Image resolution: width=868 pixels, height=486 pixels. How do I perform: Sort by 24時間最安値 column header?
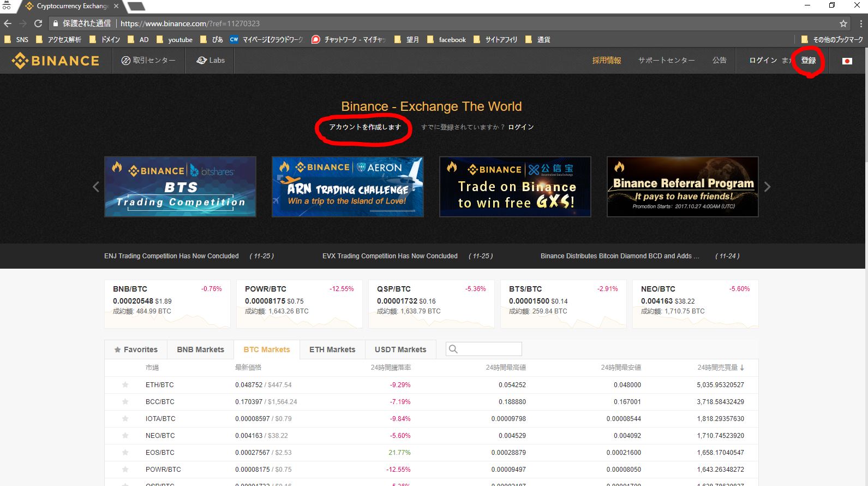click(x=621, y=368)
